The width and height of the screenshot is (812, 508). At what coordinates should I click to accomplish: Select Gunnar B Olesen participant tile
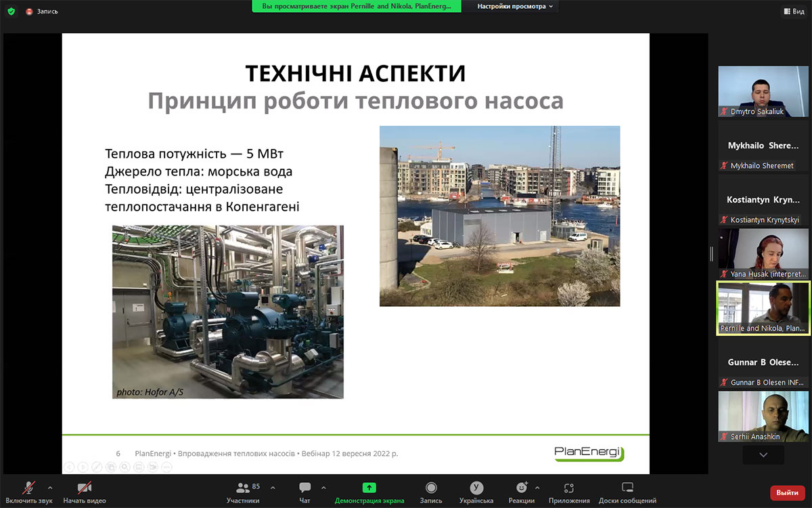[x=763, y=362]
